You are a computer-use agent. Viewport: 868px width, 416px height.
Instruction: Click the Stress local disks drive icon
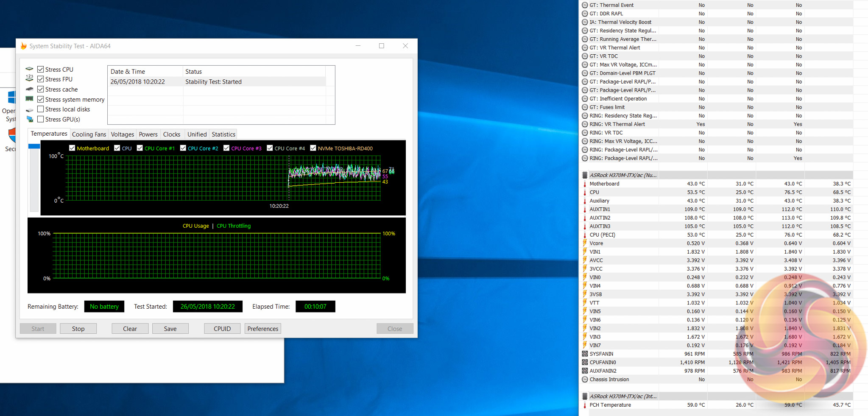[x=29, y=110]
